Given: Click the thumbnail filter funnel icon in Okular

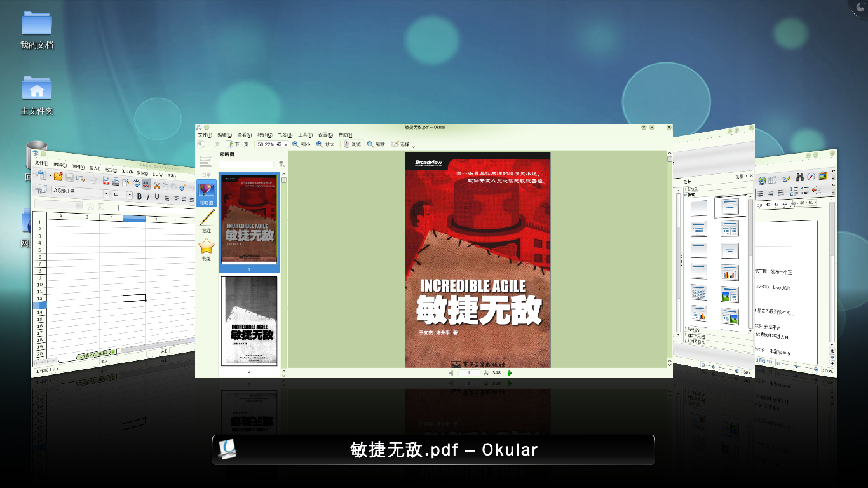Looking at the screenshot, I should [x=281, y=165].
